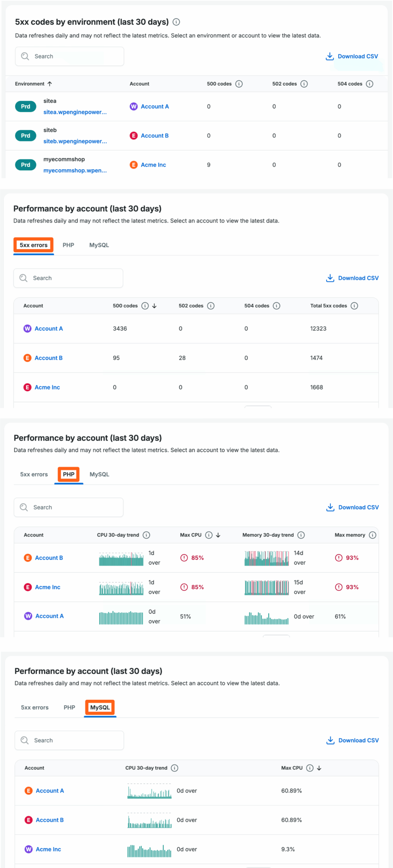Open Account B link in the siteb row
Image resolution: width=393 pixels, height=868 pixels.
coord(154,136)
